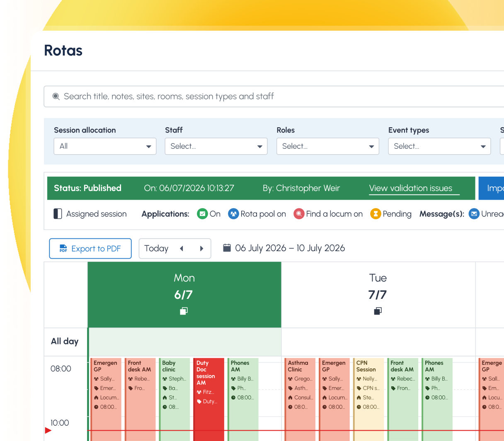Click the Unread message envelope icon
This screenshot has height=441, width=504.
click(474, 214)
